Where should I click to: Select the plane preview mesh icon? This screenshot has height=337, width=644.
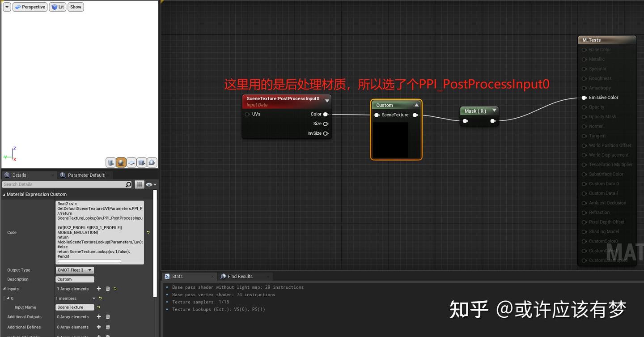[131, 162]
